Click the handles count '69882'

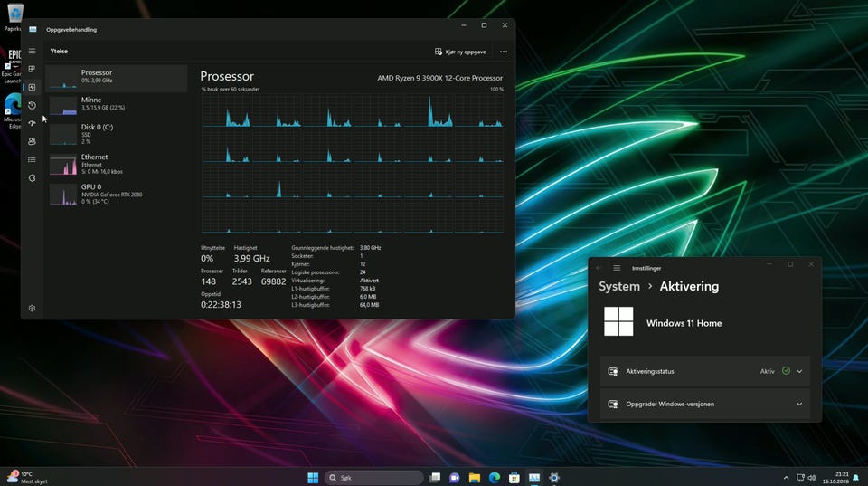tap(273, 281)
